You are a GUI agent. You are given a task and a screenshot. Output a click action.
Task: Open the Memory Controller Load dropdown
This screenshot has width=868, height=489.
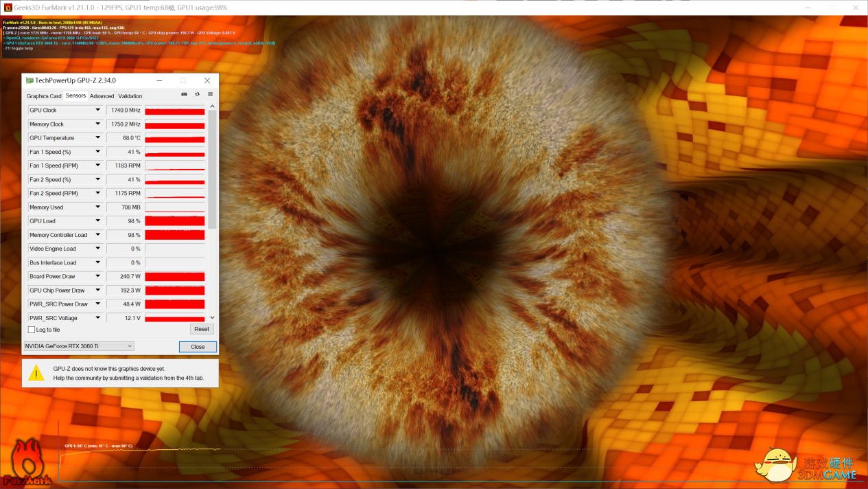[97, 235]
